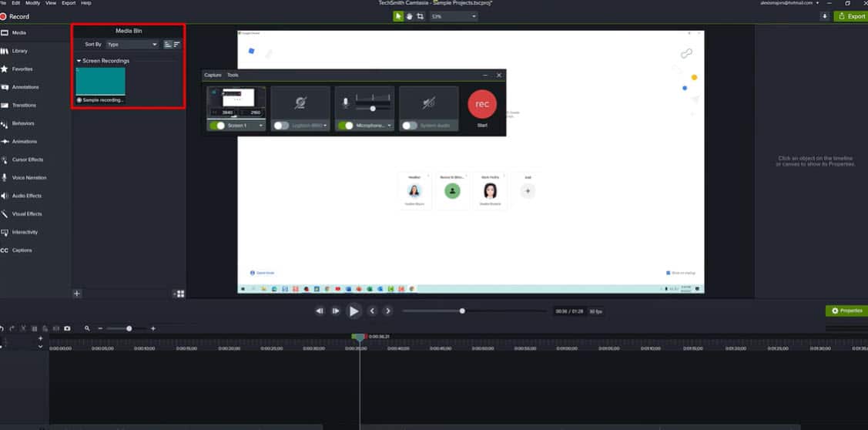Open Visual Effects
The width and height of the screenshot is (868, 430).
click(x=27, y=214)
